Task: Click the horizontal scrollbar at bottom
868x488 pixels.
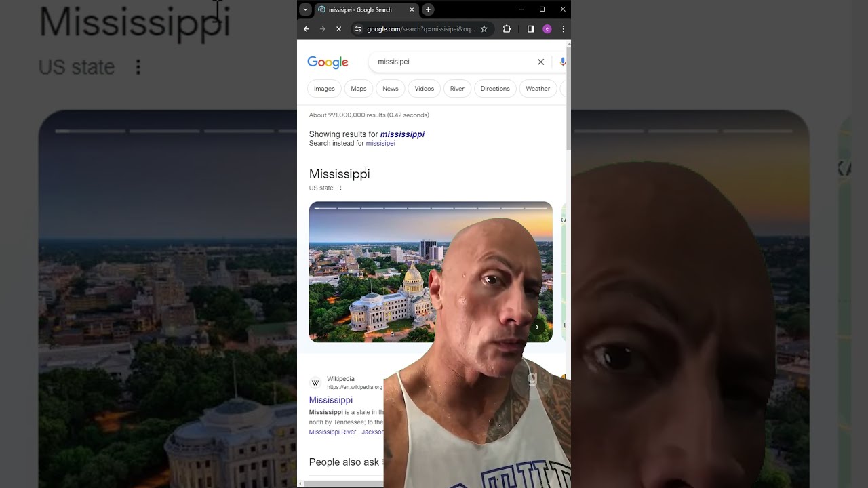Action: point(343,483)
